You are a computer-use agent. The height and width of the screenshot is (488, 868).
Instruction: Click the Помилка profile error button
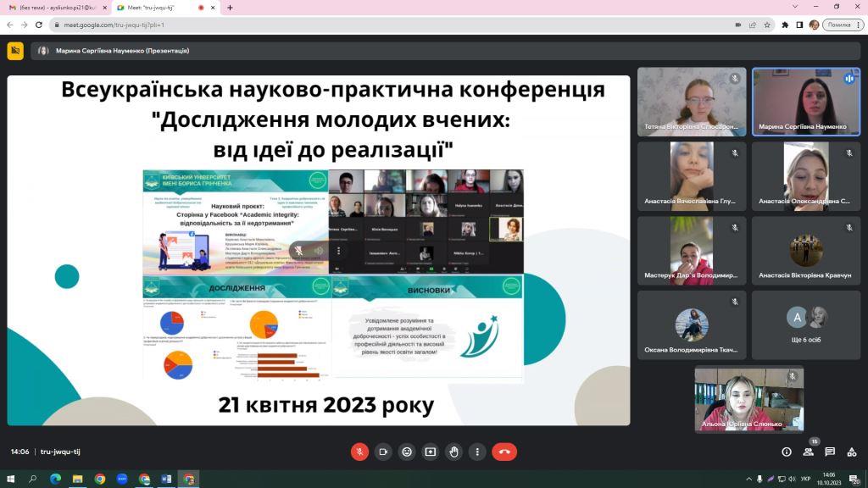pos(842,25)
